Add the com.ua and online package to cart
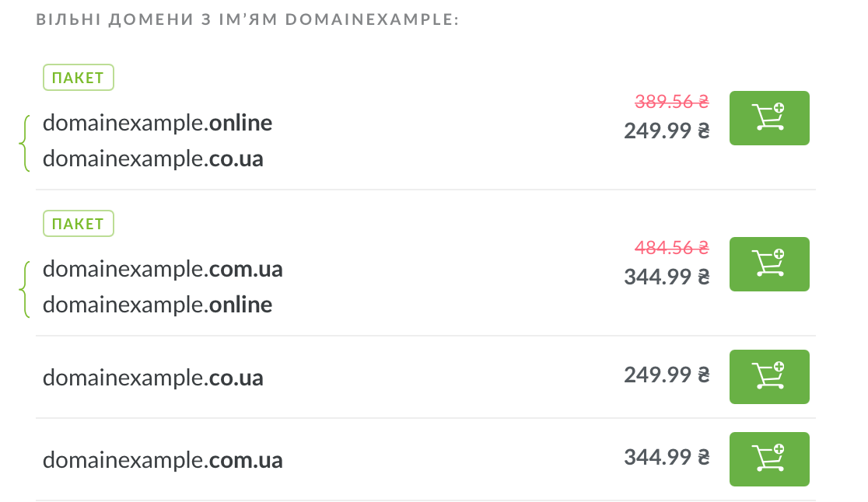This screenshot has width=868, height=502. tap(768, 264)
